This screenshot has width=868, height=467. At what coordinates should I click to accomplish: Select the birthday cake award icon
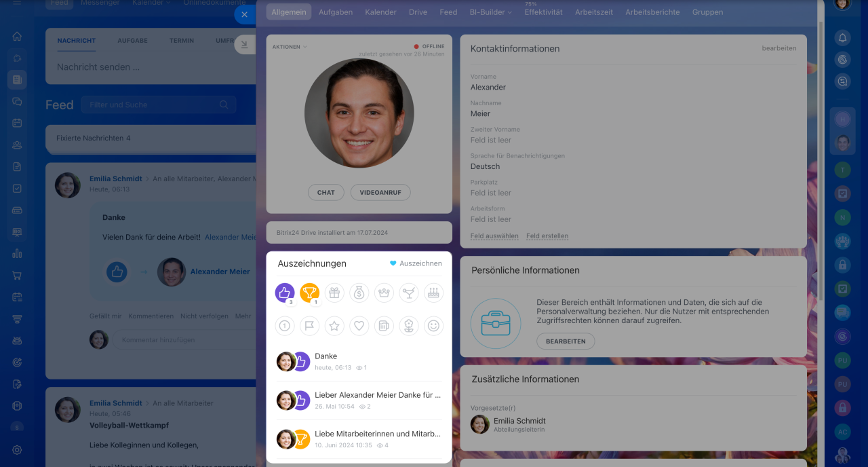tap(434, 293)
